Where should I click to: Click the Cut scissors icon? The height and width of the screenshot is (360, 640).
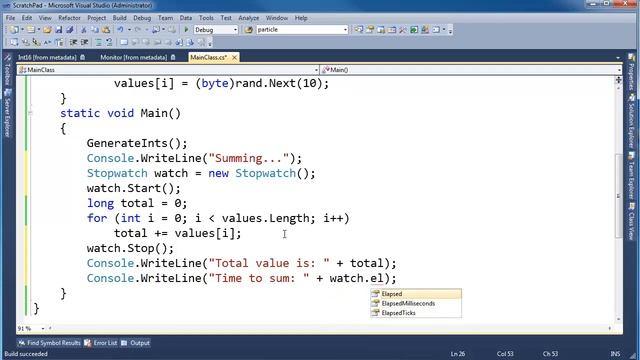coord(84,30)
